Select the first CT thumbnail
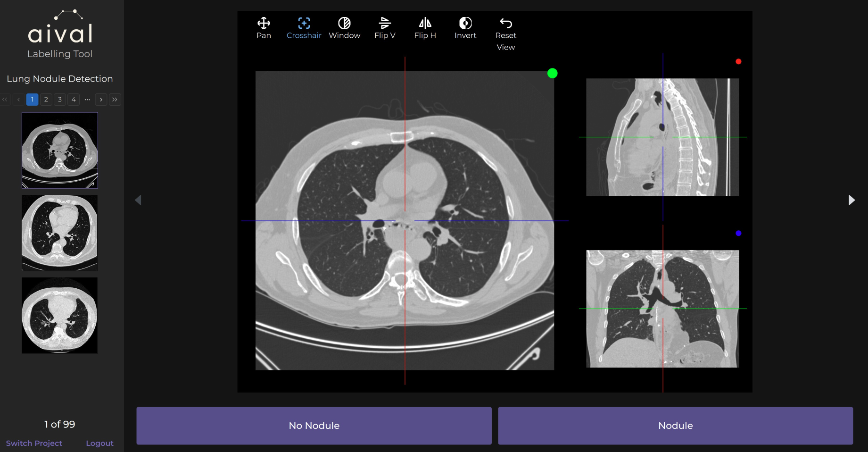This screenshot has width=868, height=452. pos(60,150)
